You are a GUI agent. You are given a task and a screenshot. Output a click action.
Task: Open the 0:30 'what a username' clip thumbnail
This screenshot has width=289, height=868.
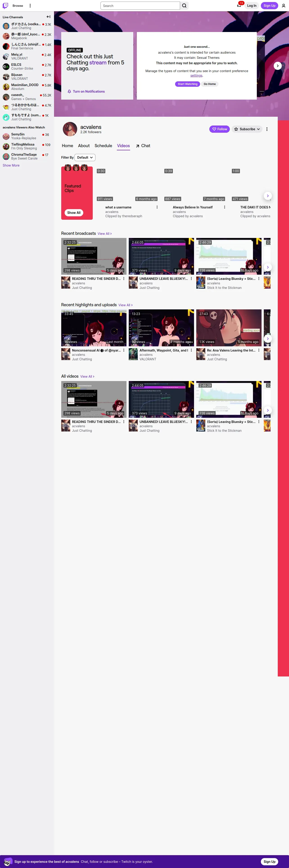pyautogui.click(x=127, y=185)
